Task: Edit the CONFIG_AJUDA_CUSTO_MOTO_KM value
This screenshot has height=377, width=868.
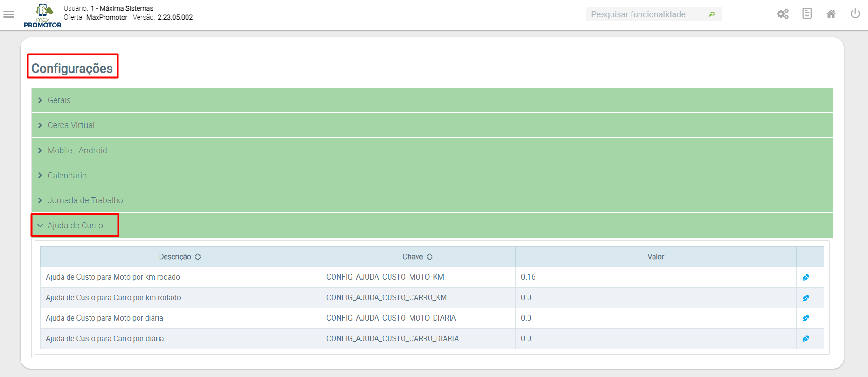Action: pos(806,277)
